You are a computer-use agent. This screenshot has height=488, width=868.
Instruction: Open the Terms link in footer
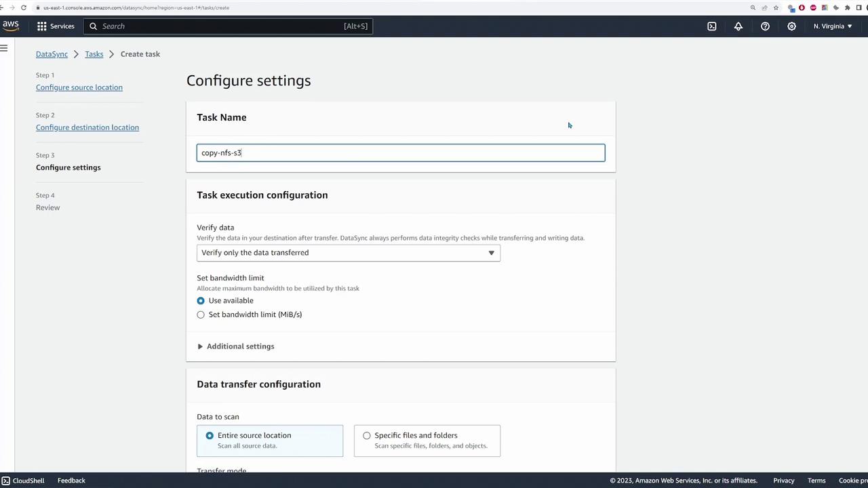coord(816,481)
